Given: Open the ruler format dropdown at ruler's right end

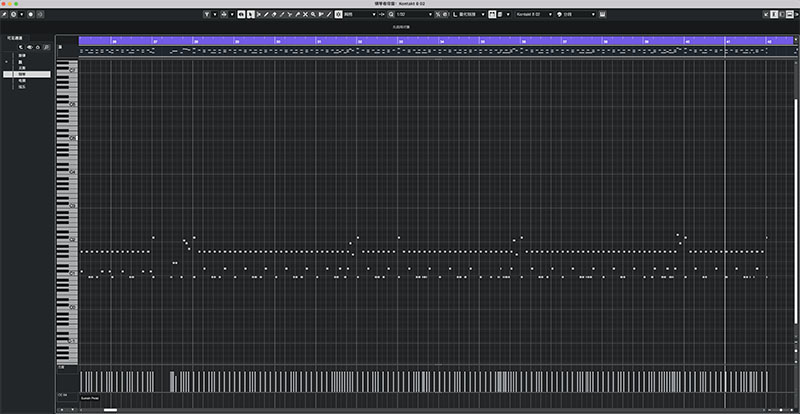Looking at the screenshot, I should click(x=796, y=38).
